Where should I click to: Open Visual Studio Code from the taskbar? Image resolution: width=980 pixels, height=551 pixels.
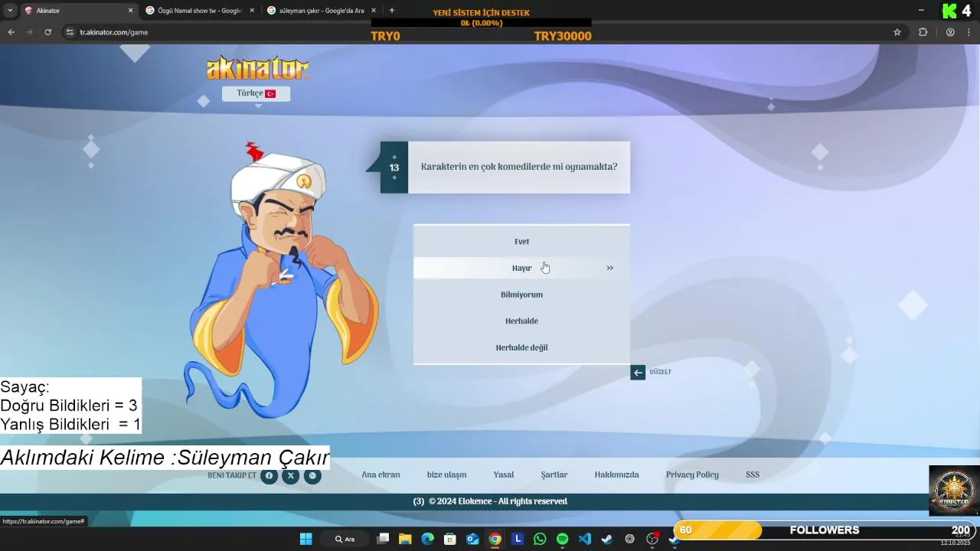[585, 539]
